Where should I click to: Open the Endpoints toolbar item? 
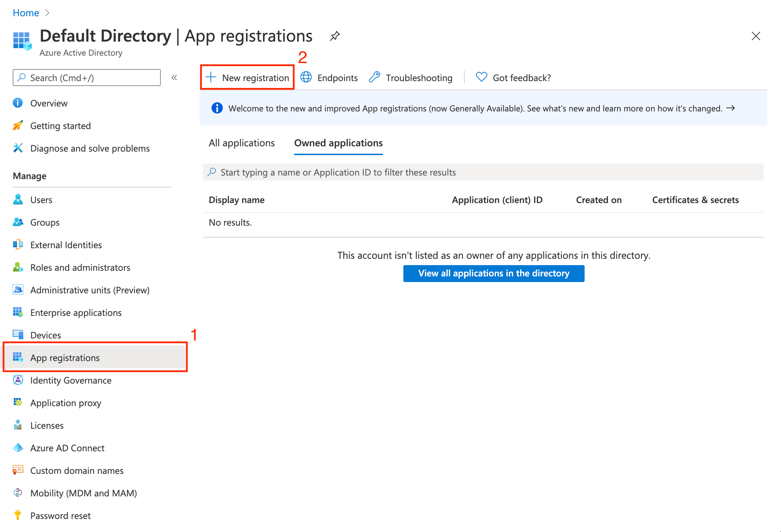tap(337, 78)
